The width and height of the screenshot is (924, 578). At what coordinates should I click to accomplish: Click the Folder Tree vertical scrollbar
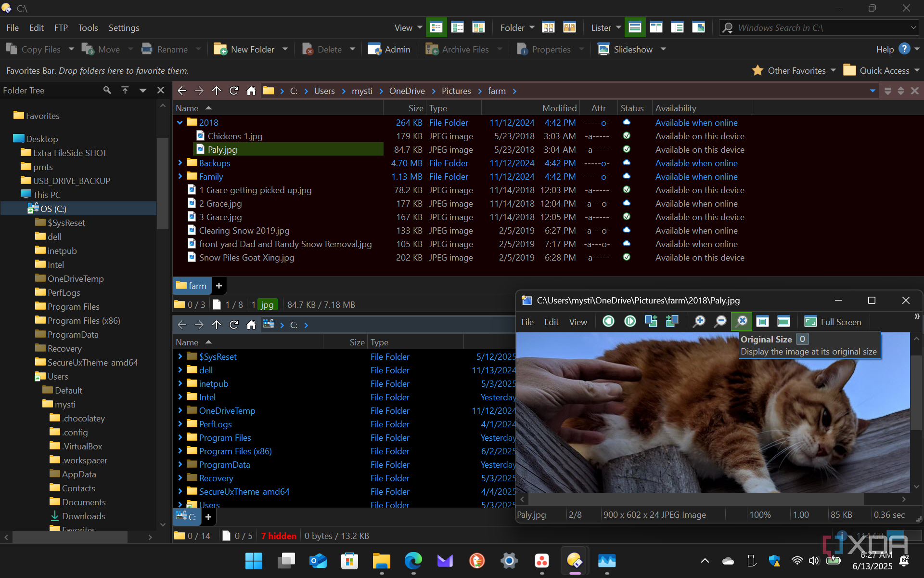(x=163, y=183)
